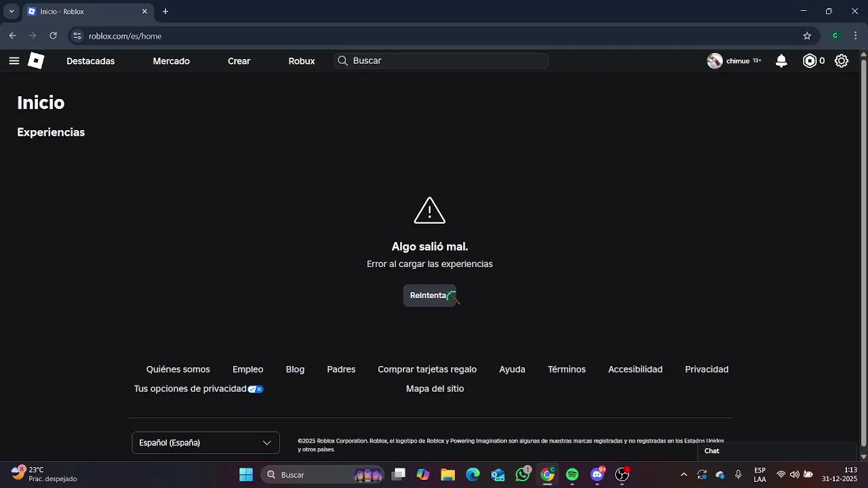
Task: Open the Mercado section
Action: [171, 61]
